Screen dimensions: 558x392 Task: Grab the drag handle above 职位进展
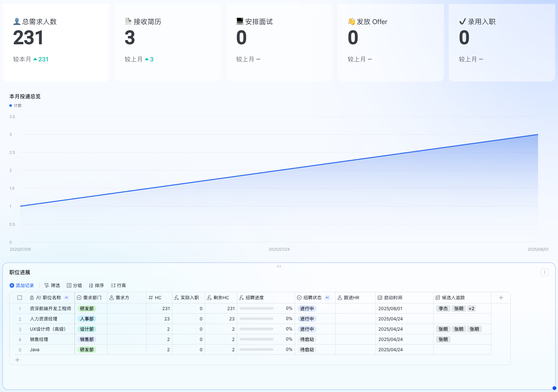(279, 266)
